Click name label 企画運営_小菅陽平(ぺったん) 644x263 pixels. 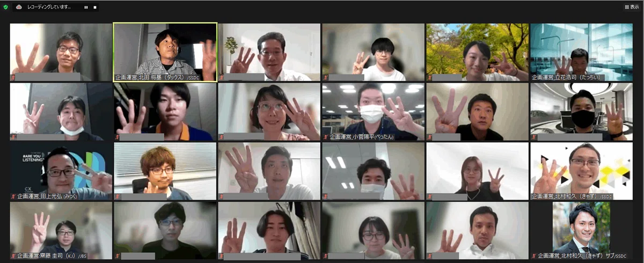pos(362,137)
